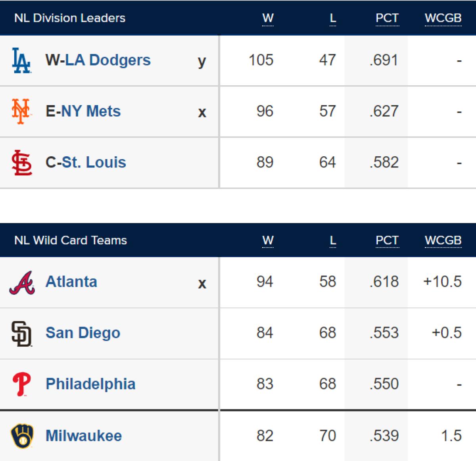Open the C-St. Louis team link
Image resolution: width=476 pixels, height=461 pixels.
[x=86, y=162]
